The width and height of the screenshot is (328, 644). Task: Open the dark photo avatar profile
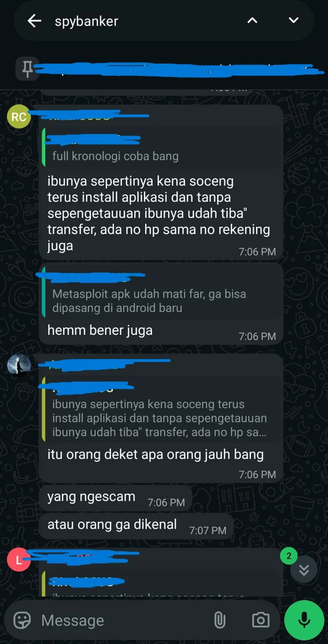19,365
